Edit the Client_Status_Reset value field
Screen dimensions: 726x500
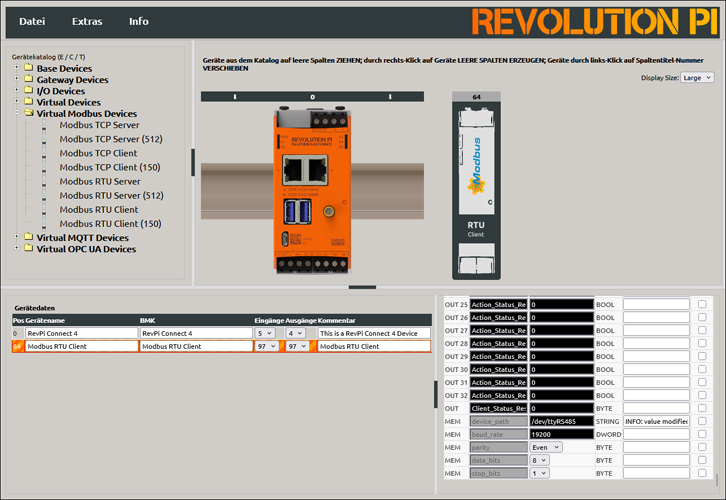pos(561,408)
